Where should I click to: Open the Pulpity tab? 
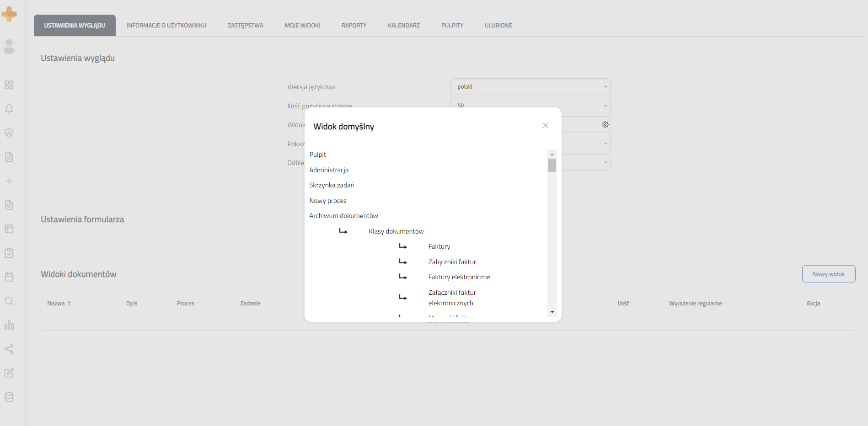[x=452, y=26]
